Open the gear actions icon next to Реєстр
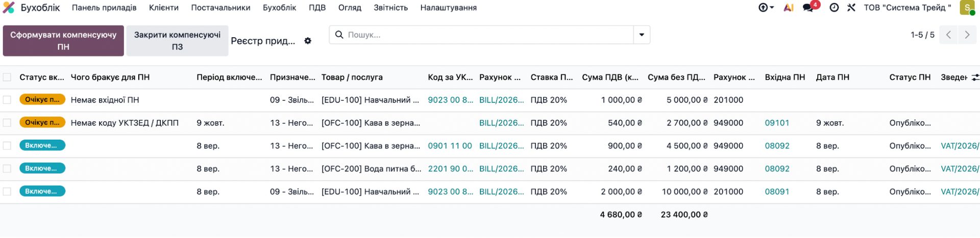 [308, 41]
